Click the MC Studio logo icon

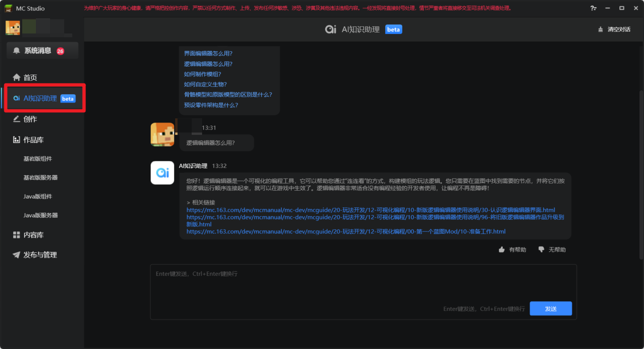tap(8, 8)
